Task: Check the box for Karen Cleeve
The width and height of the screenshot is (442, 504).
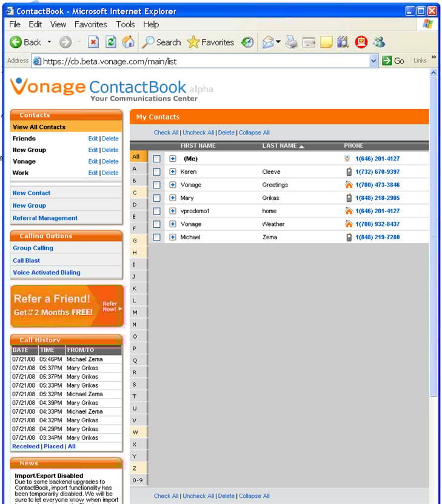Action: (x=156, y=172)
